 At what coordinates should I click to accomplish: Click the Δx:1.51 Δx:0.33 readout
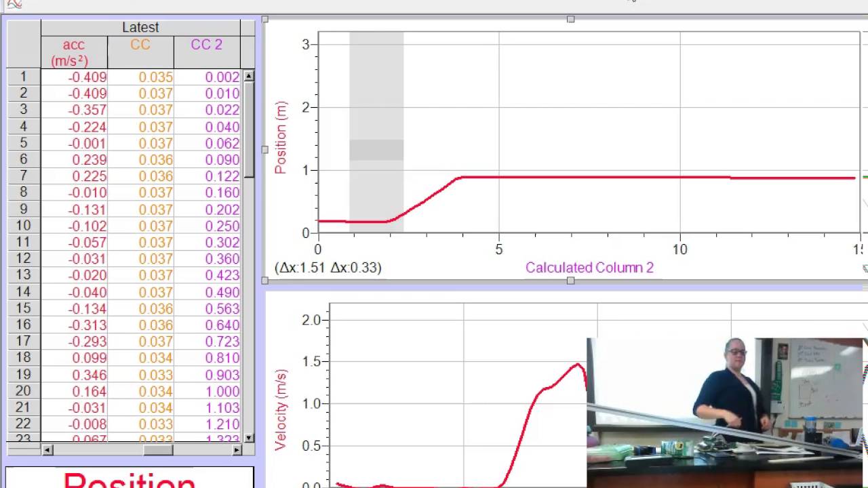click(328, 268)
